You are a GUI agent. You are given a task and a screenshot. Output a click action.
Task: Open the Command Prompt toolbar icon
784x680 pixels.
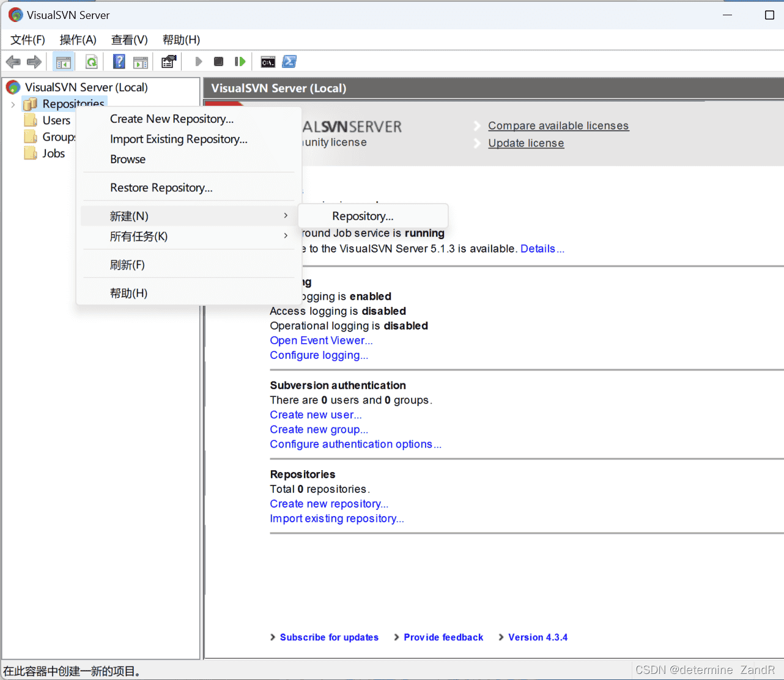[x=268, y=61]
